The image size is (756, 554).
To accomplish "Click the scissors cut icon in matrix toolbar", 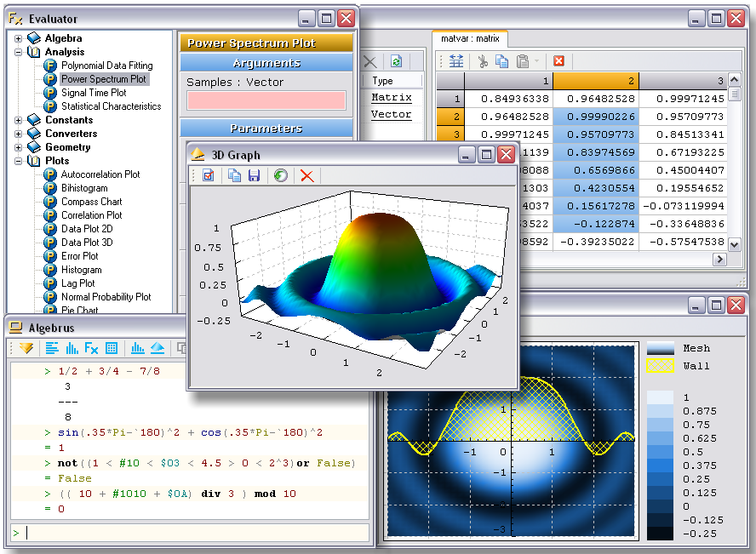I will point(483,61).
